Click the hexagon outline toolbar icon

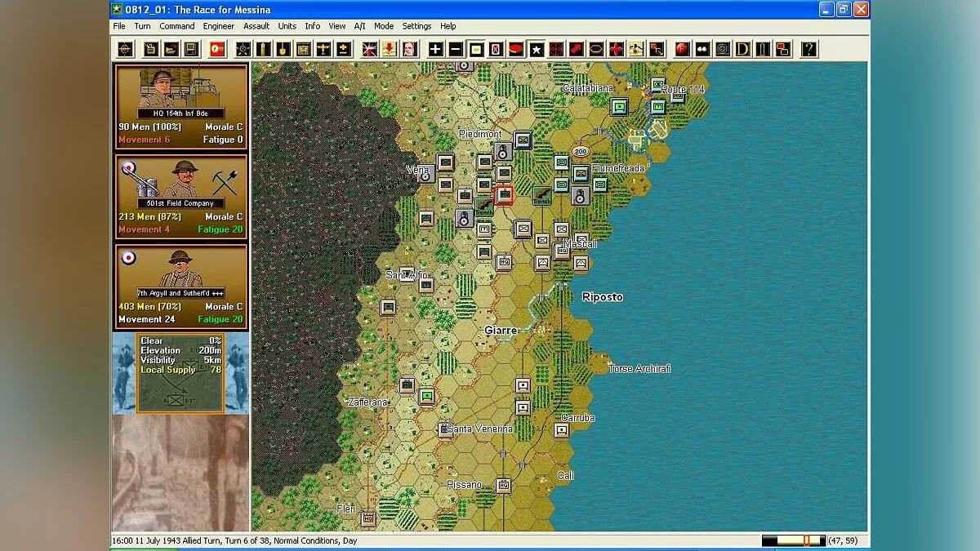(x=596, y=49)
